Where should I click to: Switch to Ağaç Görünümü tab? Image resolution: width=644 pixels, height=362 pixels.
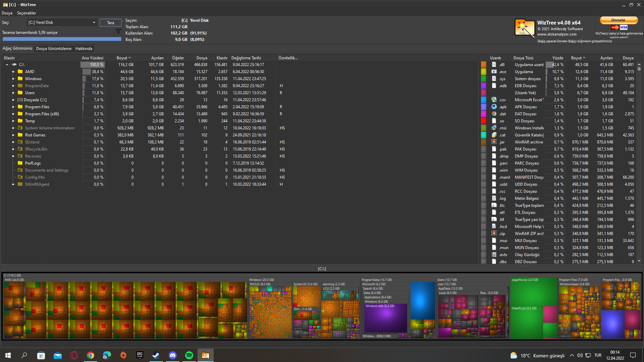17,48
